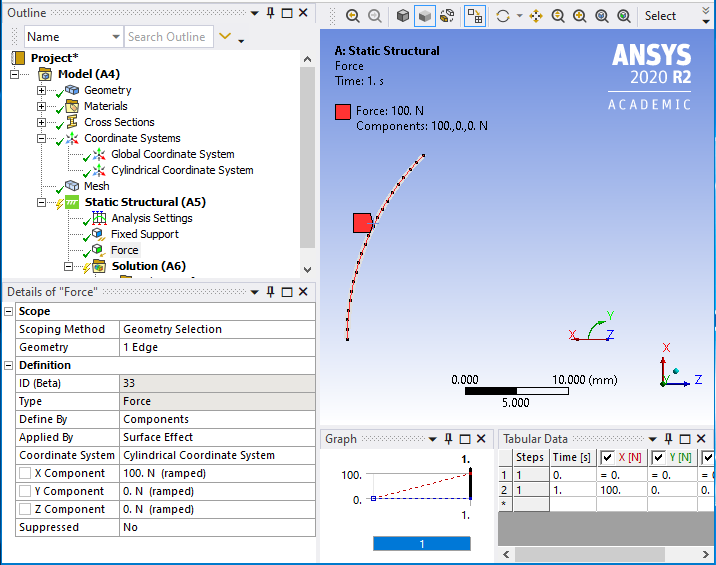
Task: Toggle the X Component parameter checkbox
Action: [25, 473]
